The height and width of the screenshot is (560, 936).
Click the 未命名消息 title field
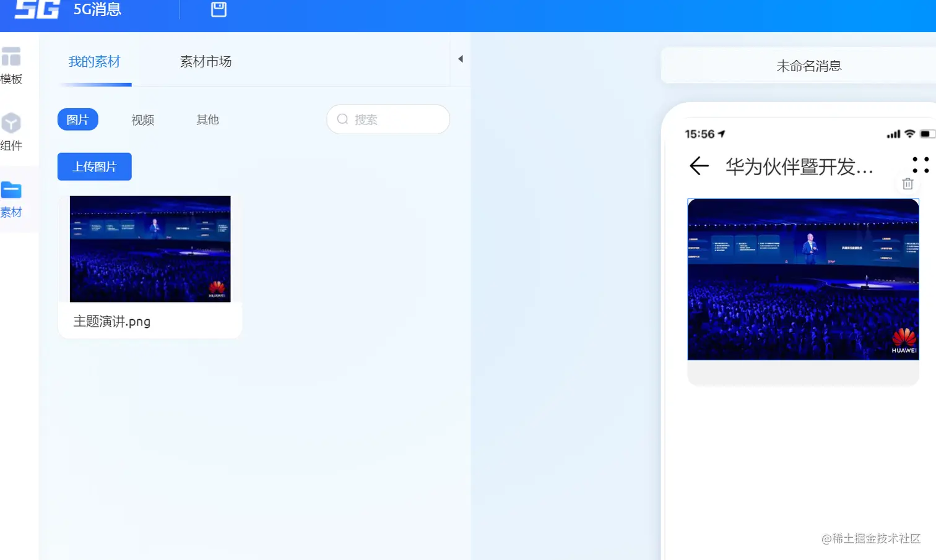808,66
